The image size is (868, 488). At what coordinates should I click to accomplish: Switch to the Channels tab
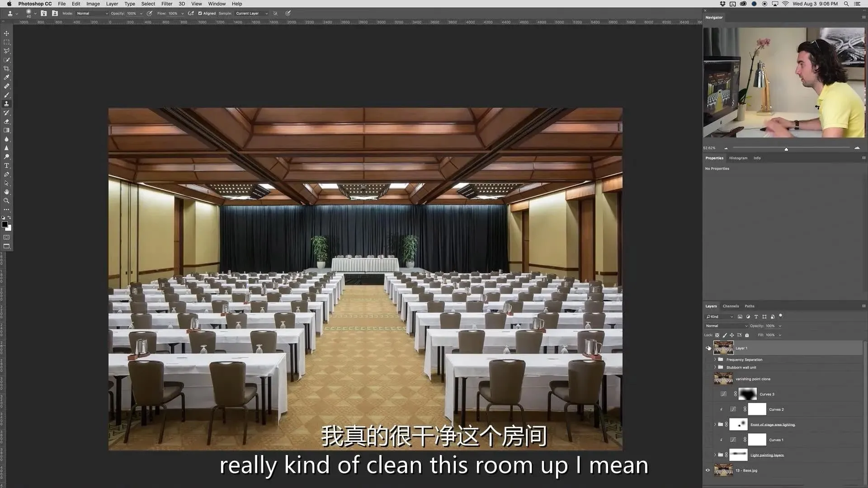[x=731, y=306]
